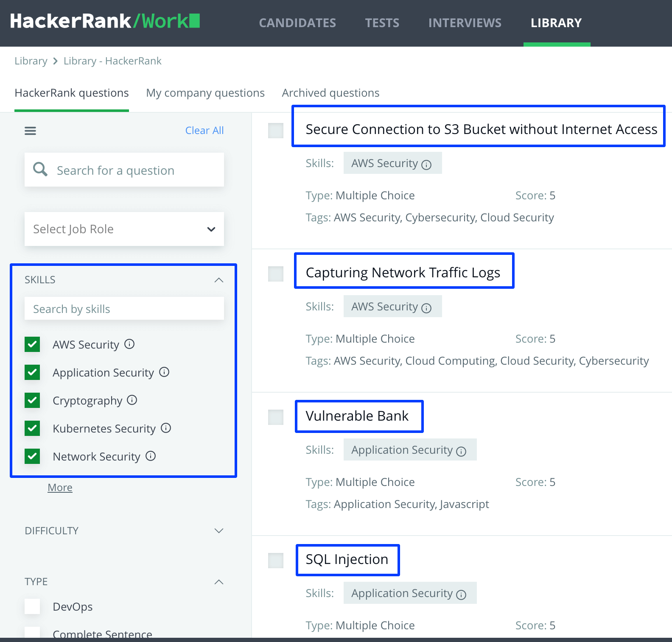
Task: Show info for Network Security filter
Action: [151, 456]
